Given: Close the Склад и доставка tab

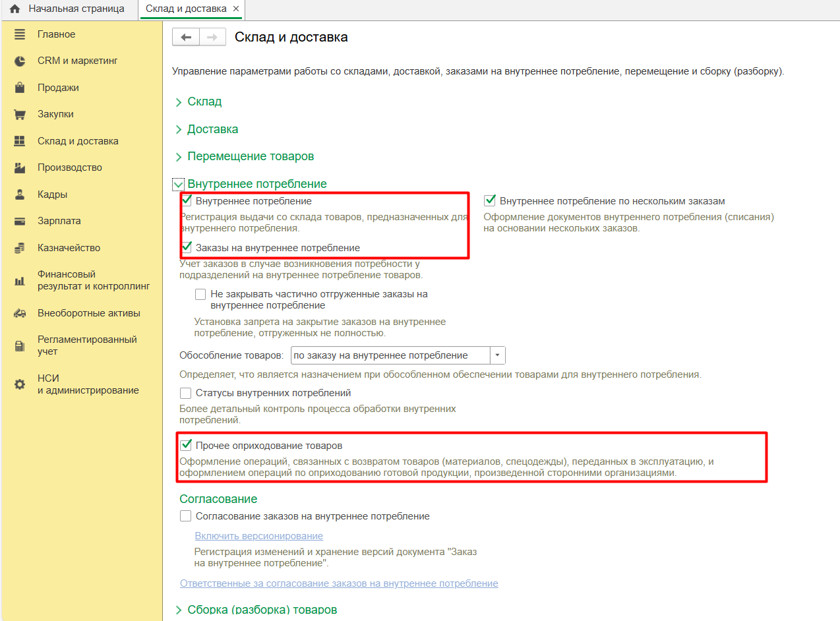Looking at the screenshot, I should coord(236,9).
